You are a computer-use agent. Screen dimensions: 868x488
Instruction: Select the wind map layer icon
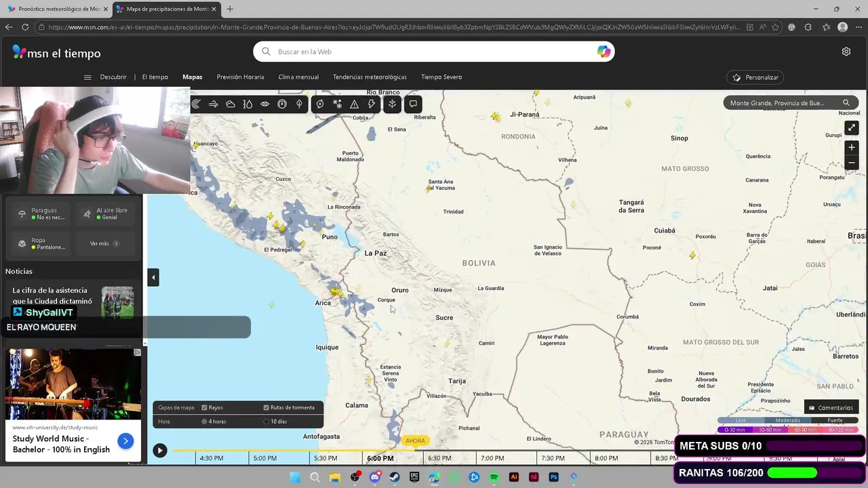point(213,104)
